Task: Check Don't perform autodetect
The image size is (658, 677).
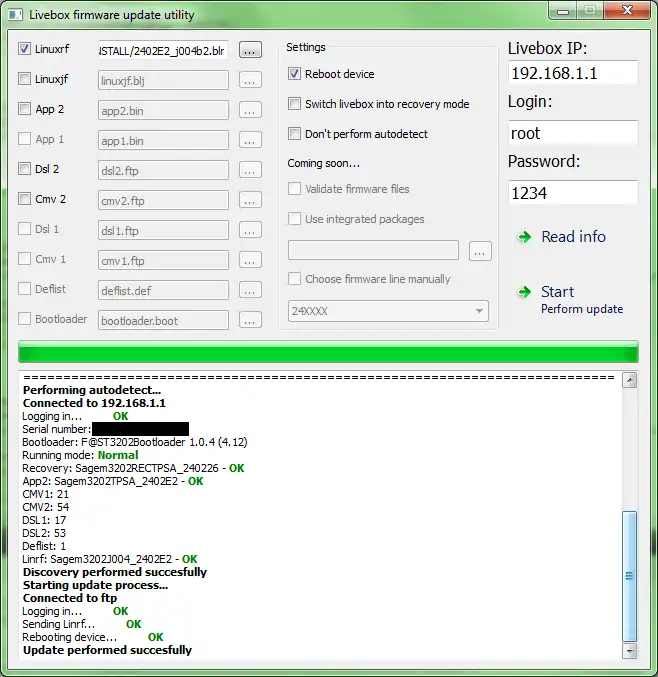Action: pyautogui.click(x=294, y=133)
